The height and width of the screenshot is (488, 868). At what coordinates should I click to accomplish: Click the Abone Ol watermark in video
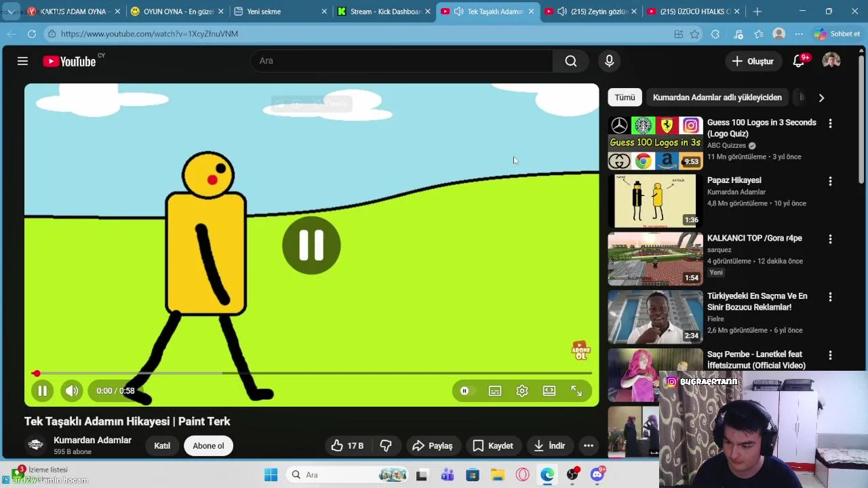[580, 350]
